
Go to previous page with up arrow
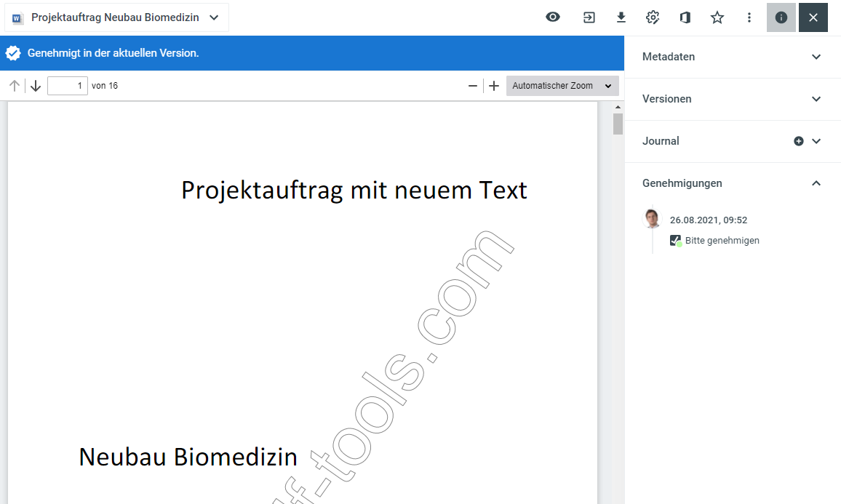point(14,86)
